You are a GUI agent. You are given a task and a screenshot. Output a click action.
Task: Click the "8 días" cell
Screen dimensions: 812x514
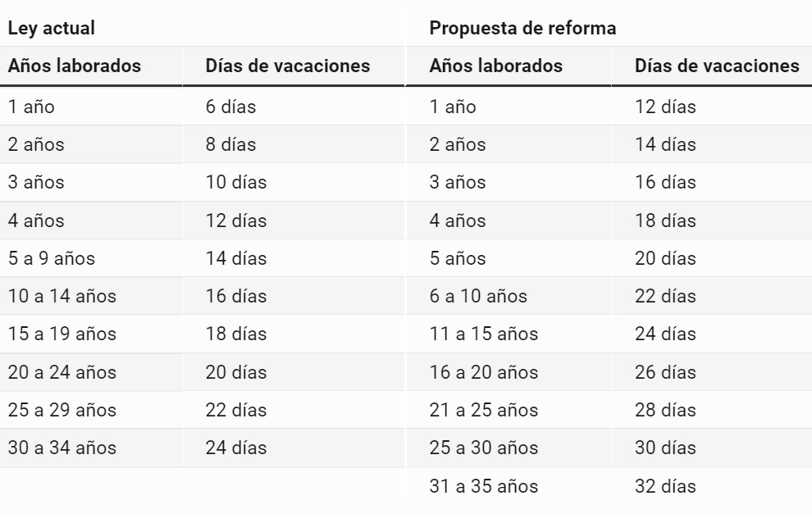(230, 145)
